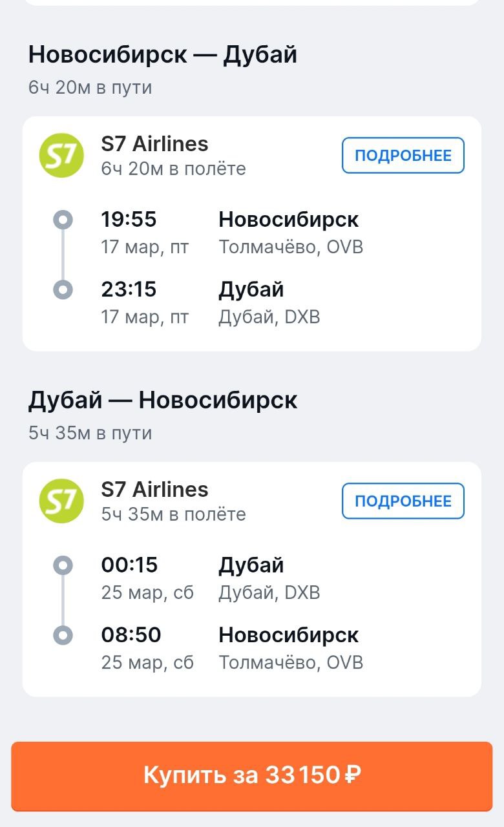Tap the S7 logo on the Dubai–Novosibirsk flight
The image size is (504, 827).
(61, 501)
